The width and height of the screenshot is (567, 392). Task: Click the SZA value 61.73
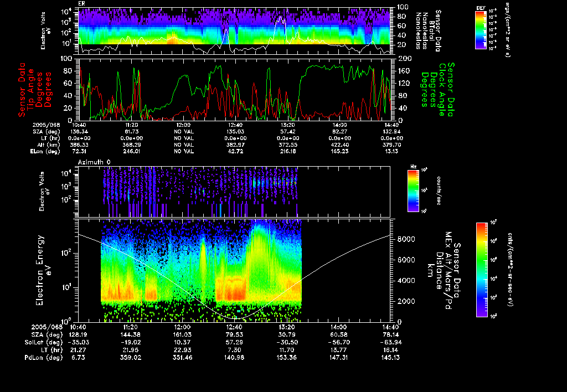point(132,132)
